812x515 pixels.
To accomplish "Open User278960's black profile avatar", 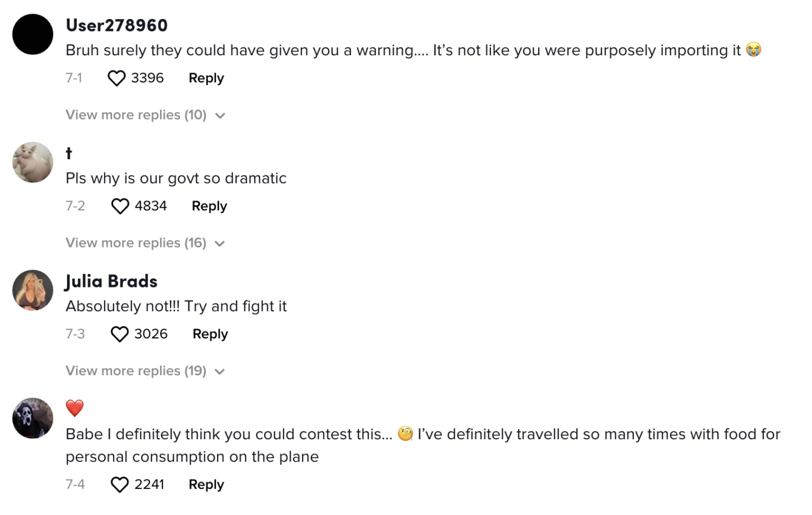I will pos(32,35).
